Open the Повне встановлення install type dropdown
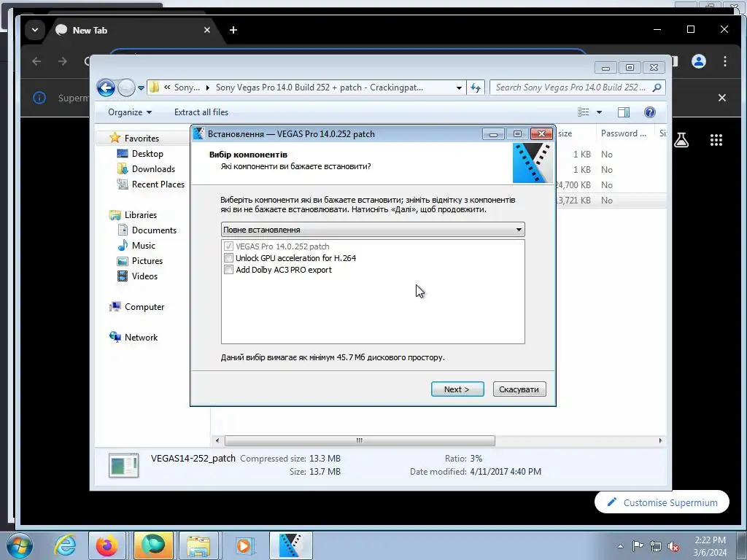Screen dimensions: 747x560 click(373, 230)
